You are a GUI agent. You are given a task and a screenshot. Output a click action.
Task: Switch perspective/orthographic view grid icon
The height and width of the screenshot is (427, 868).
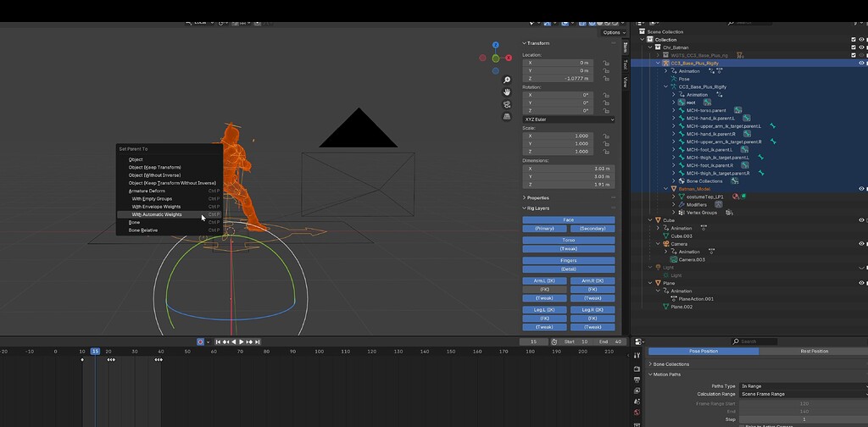coord(507,116)
